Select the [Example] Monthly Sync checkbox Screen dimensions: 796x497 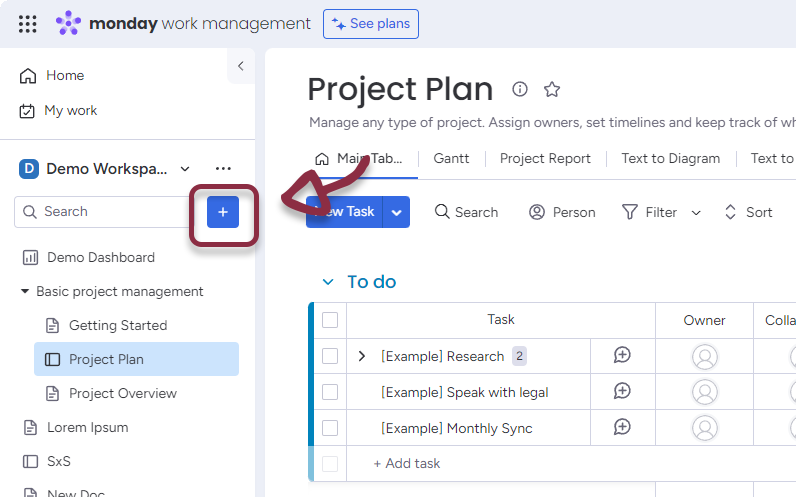(x=330, y=428)
